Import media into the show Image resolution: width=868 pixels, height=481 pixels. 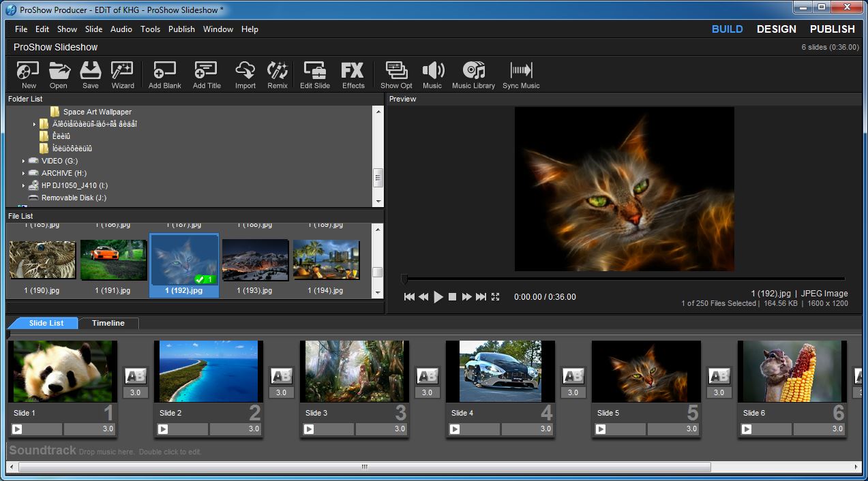(x=245, y=74)
